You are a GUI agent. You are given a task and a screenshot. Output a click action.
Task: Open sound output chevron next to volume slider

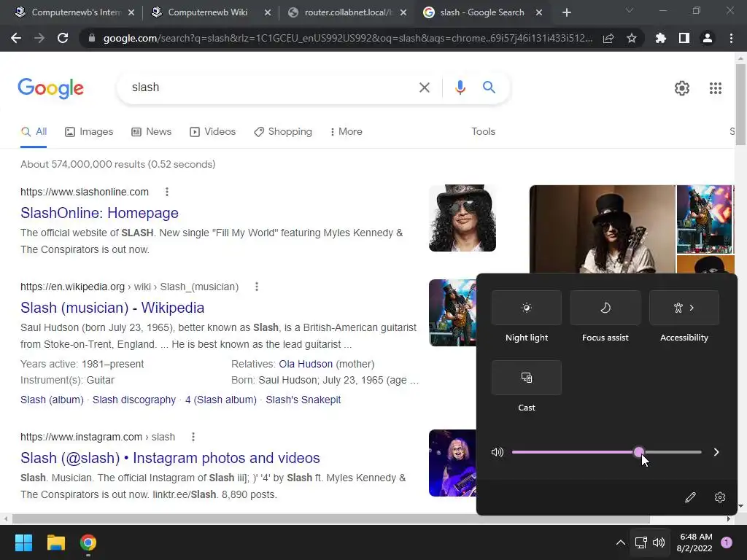click(716, 452)
